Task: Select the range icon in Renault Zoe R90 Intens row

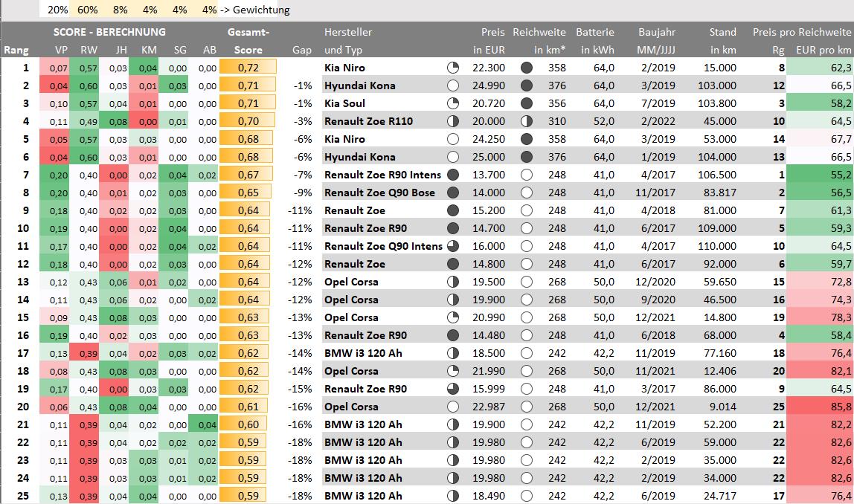Action: pyautogui.click(x=526, y=175)
